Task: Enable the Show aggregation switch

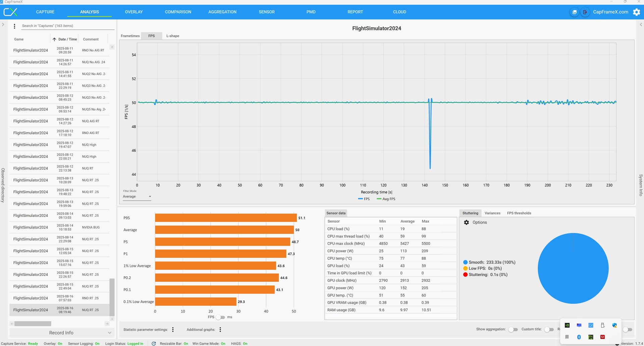Action: pyautogui.click(x=513, y=330)
